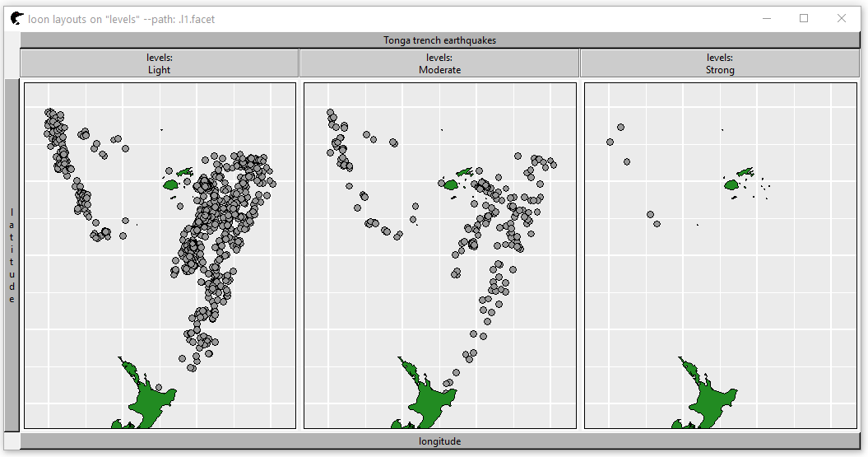This screenshot has height=457, width=868.
Task: Select the "levels: Moderate" facet header
Action: (439, 64)
